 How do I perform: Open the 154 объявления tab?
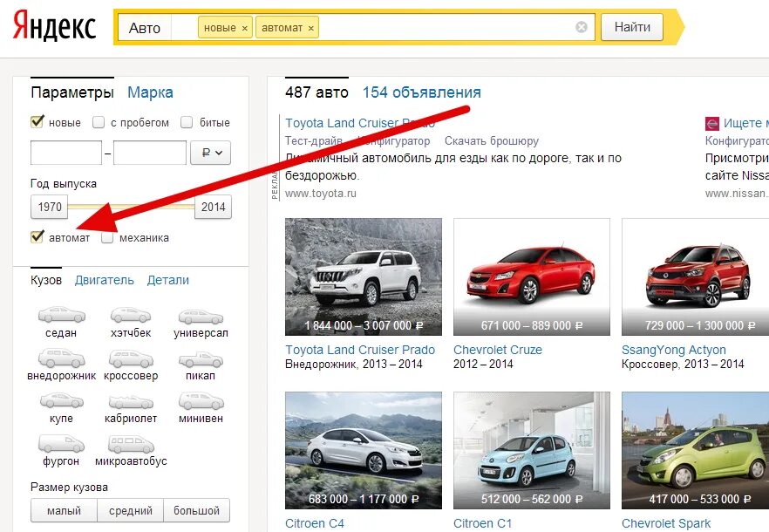(x=421, y=92)
